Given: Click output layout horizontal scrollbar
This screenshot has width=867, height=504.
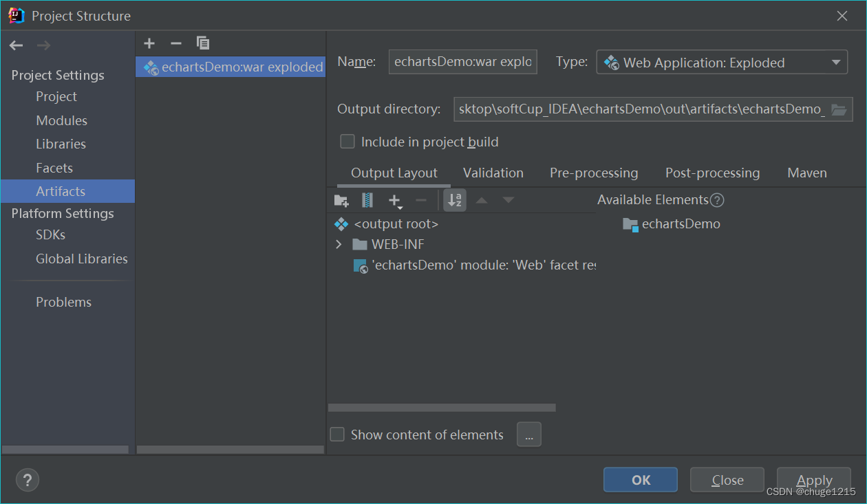Looking at the screenshot, I should pos(442,408).
